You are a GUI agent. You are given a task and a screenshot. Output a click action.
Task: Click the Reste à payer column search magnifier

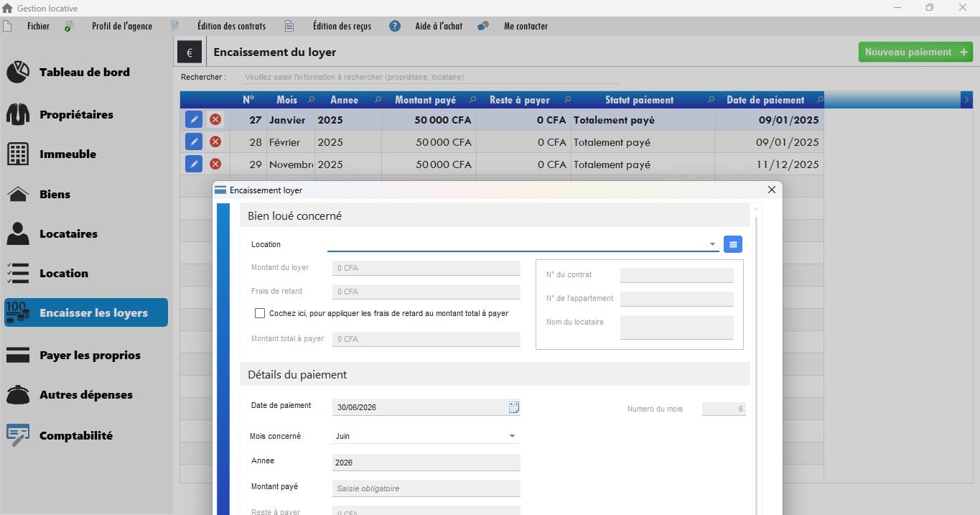click(x=567, y=100)
